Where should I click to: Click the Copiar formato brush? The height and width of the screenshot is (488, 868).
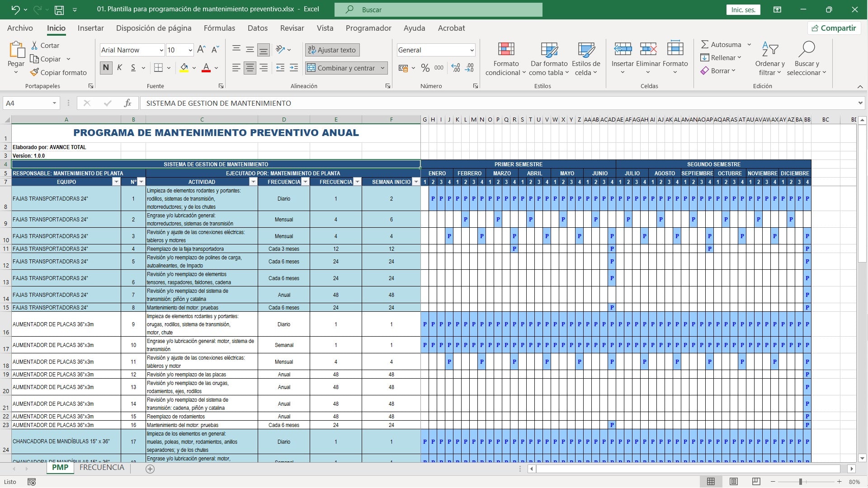[34, 72]
